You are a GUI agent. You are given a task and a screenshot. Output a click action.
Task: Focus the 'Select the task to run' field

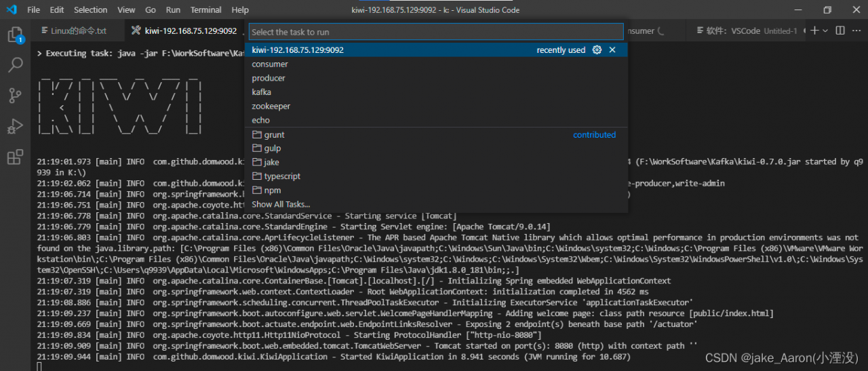click(x=435, y=32)
